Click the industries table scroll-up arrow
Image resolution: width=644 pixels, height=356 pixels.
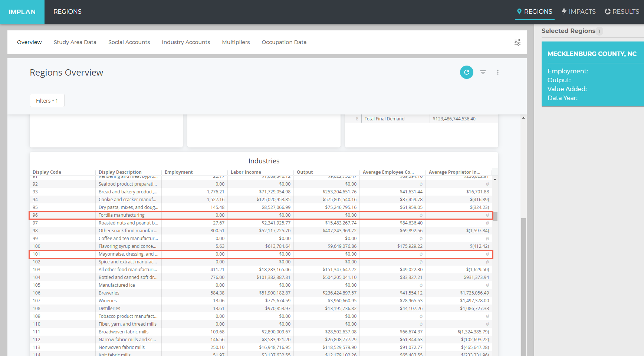point(495,179)
